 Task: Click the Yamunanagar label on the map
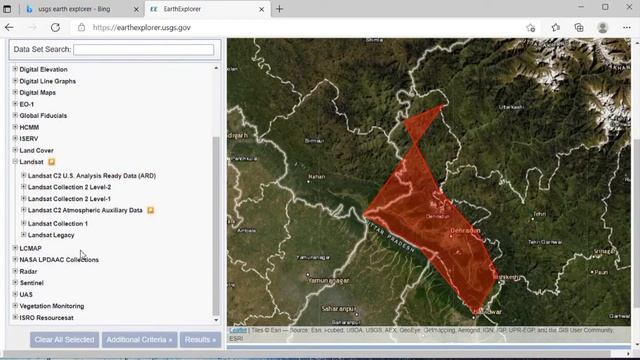(x=329, y=280)
